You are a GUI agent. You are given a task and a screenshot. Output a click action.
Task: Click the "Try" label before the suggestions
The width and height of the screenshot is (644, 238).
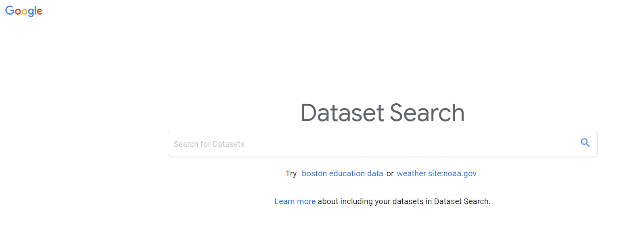(291, 173)
